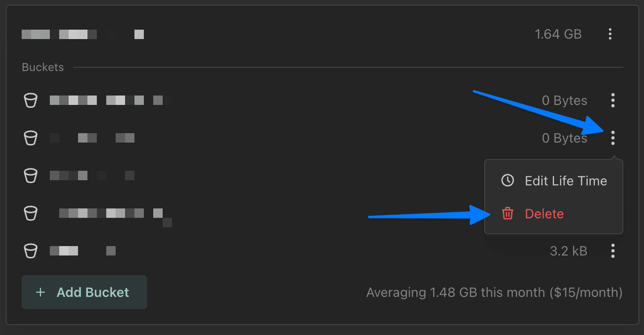The height and width of the screenshot is (335, 644).
Task: Close the second bucket's open three-dot menu
Action: [x=613, y=138]
